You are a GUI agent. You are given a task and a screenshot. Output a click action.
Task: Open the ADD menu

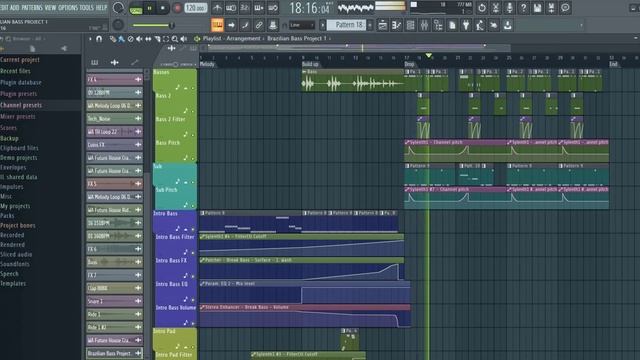click(14, 8)
